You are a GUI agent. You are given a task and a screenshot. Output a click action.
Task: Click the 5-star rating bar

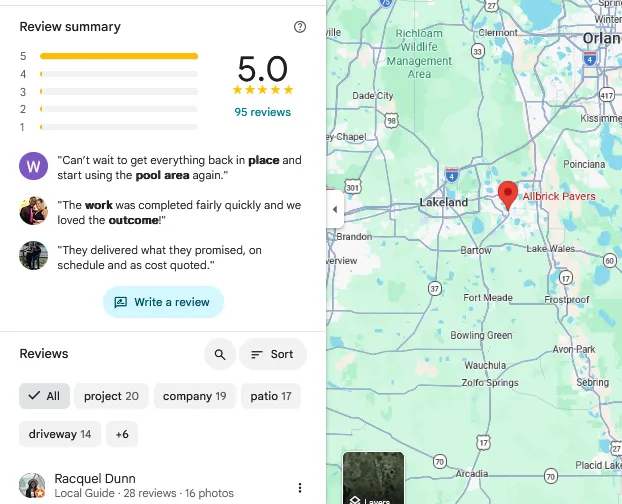click(118, 56)
